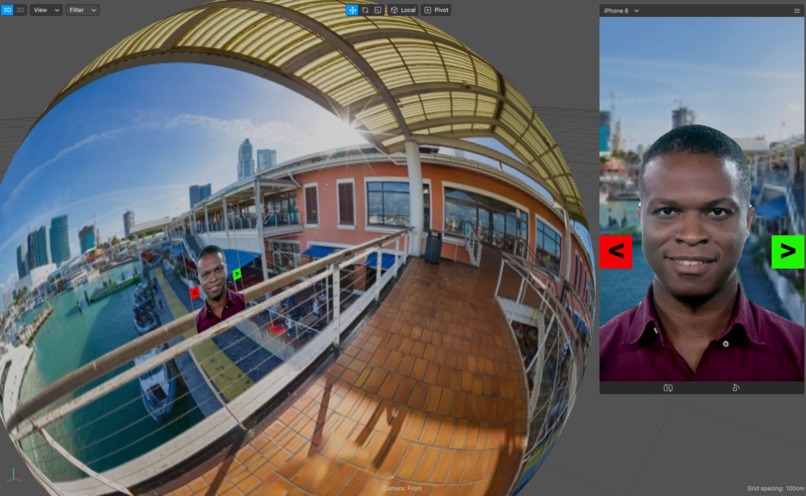This screenshot has height=496, width=806.
Task: Toggle Pivot manipulation mode
Action: (x=436, y=10)
